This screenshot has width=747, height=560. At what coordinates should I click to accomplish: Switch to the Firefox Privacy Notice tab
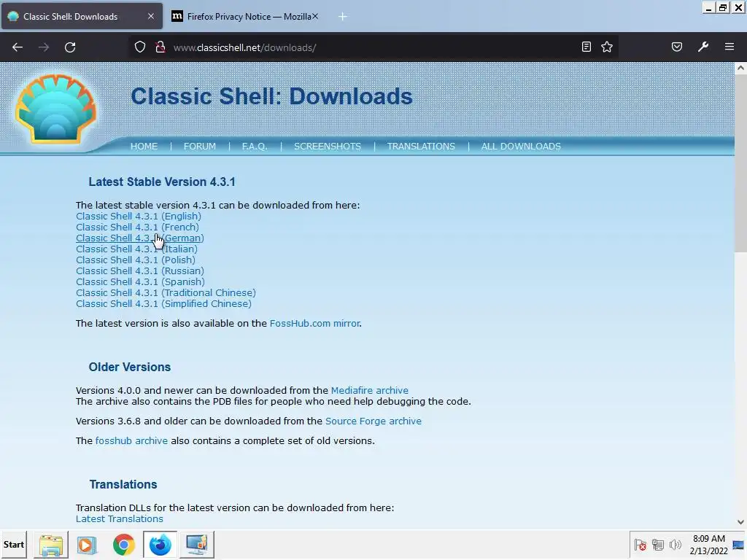[x=245, y=16]
